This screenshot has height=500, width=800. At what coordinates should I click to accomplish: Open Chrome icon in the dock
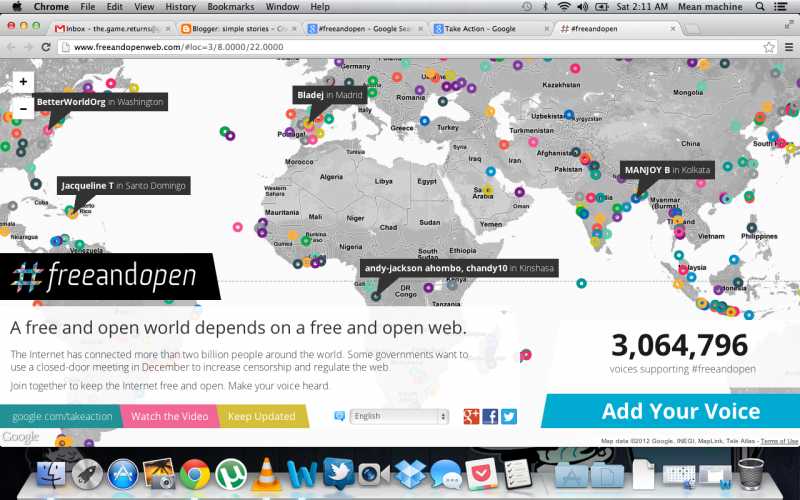pos(194,474)
